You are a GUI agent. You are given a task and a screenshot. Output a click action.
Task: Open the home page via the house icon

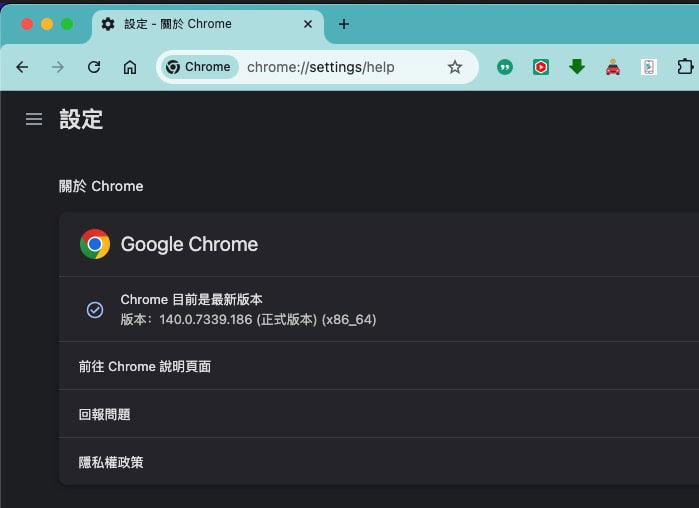(130, 67)
